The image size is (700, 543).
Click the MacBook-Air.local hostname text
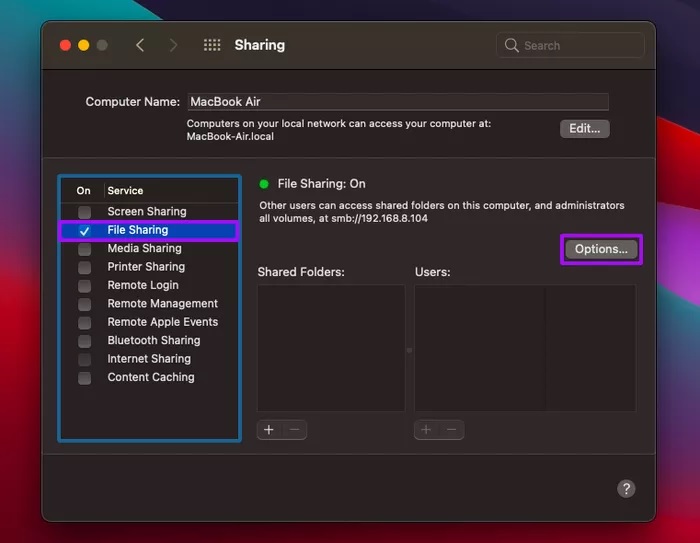(x=230, y=137)
